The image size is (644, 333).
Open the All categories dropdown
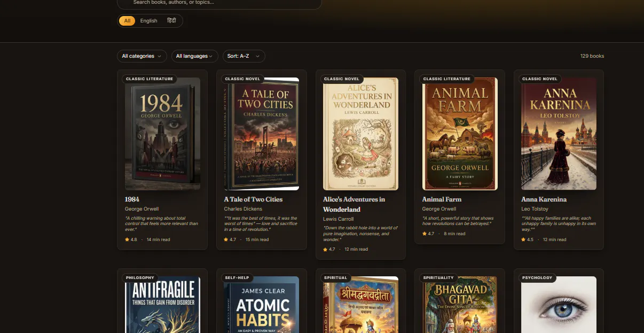click(142, 56)
